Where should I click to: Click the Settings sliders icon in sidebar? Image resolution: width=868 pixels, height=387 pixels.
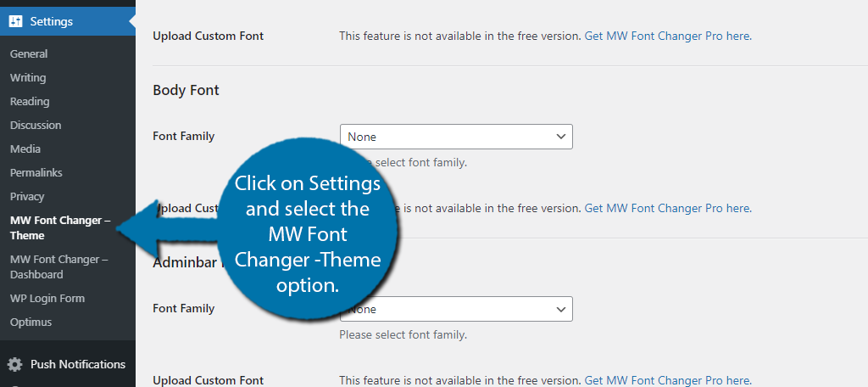tap(15, 21)
